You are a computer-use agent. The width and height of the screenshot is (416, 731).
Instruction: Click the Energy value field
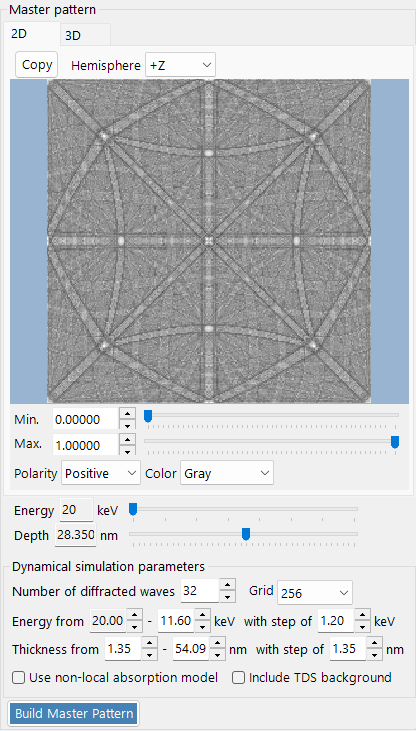coord(76,510)
